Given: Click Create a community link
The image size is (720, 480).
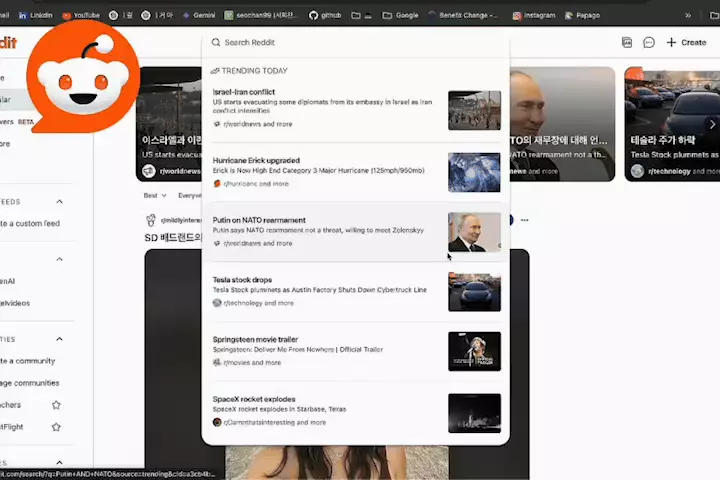Looking at the screenshot, I should coord(28,361).
